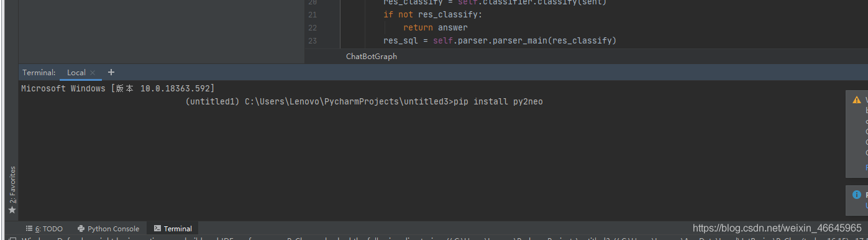
Task: Click the Terminal tab prompt icon
Action: (157, 229)
